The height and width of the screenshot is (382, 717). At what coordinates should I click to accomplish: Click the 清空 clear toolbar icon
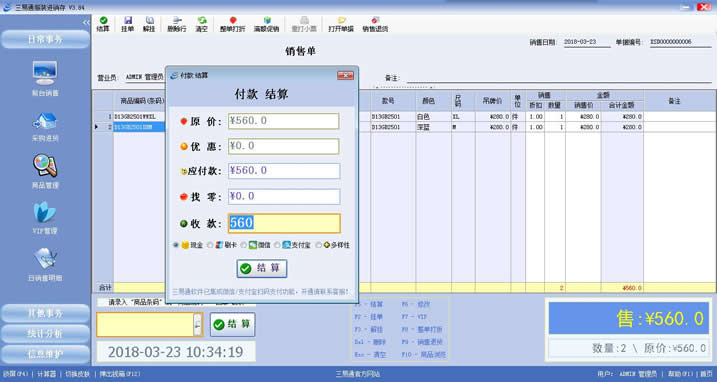(x=202, y=20)
